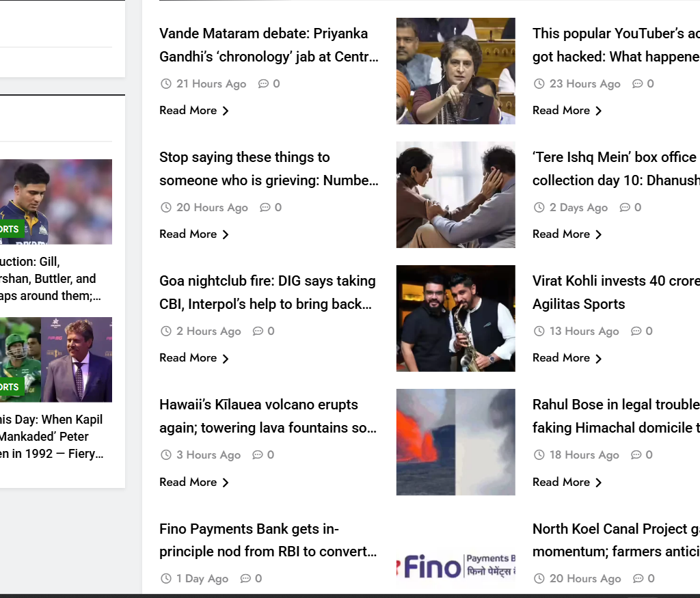The height and width of the screenshot is (598, 700).
Task: Click comment icon under Vande Mataram article
Action: coord(263,84)
